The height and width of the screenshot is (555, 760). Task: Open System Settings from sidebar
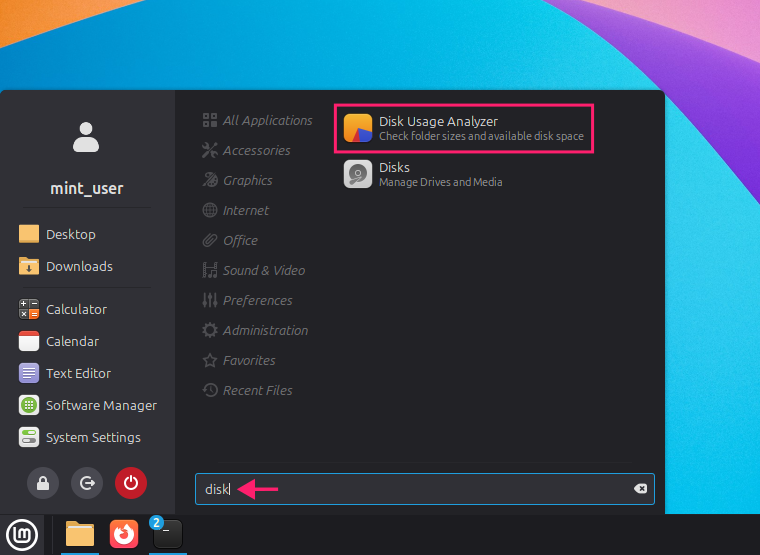click(80, 437)
